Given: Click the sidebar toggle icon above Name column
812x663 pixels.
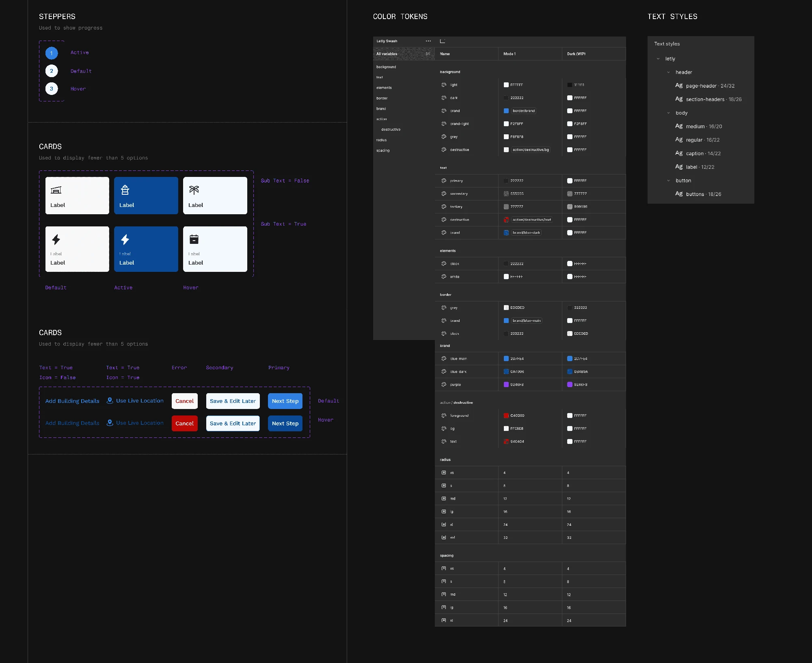Looking at the screenshot, I should pos(443,41).
